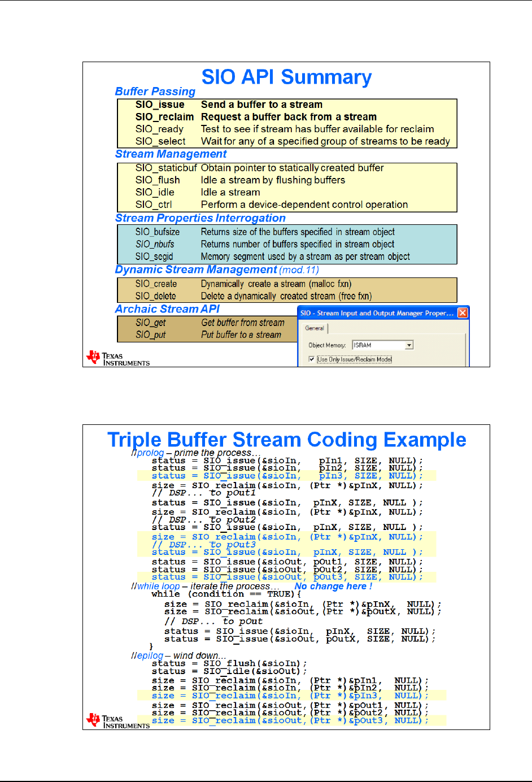Screen dimensions: 532x782
Task: Click Texas Instruments logo on SIO API Summary slide
Action: click(118, 358)
